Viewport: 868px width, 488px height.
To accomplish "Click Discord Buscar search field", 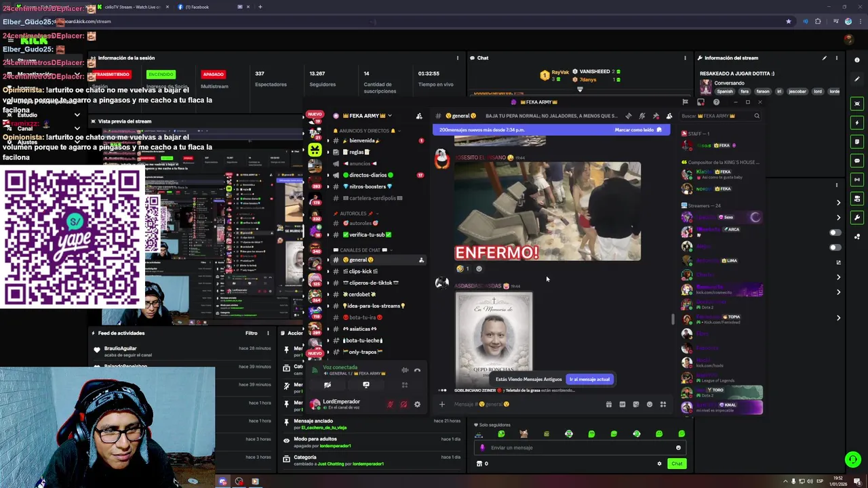I will click(721, 116).
